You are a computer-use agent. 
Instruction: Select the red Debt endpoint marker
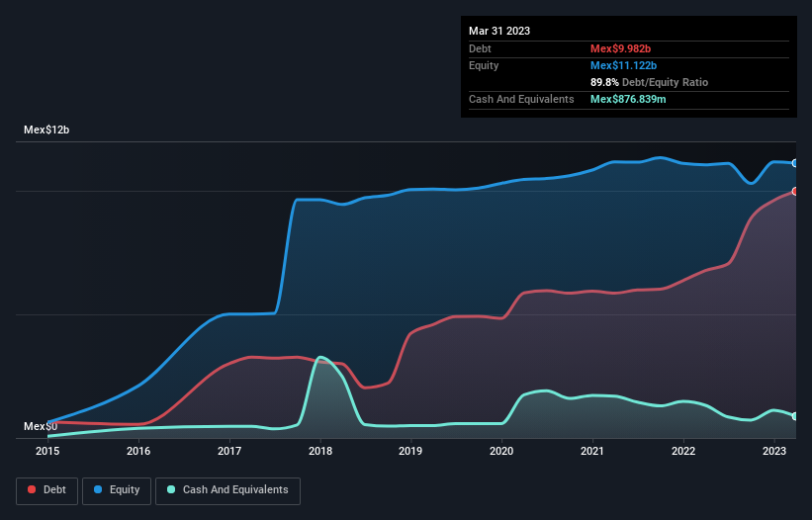795,192
